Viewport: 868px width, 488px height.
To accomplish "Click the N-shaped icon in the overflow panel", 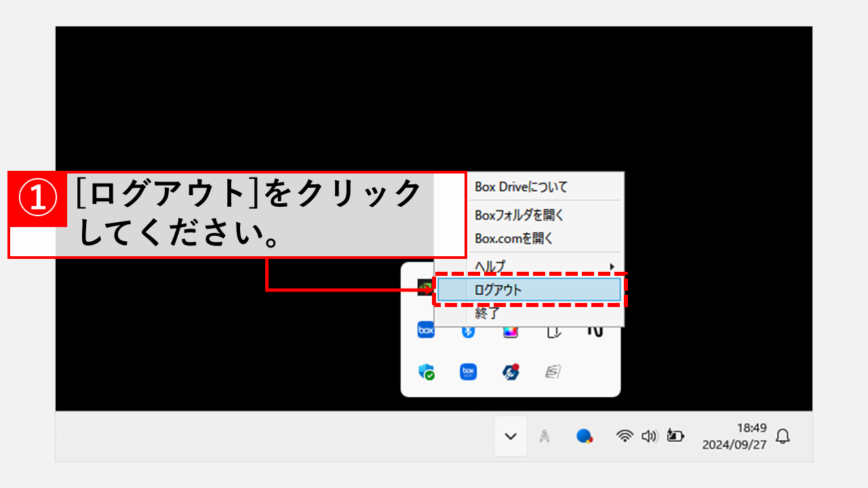I will [x=596, y=331].
